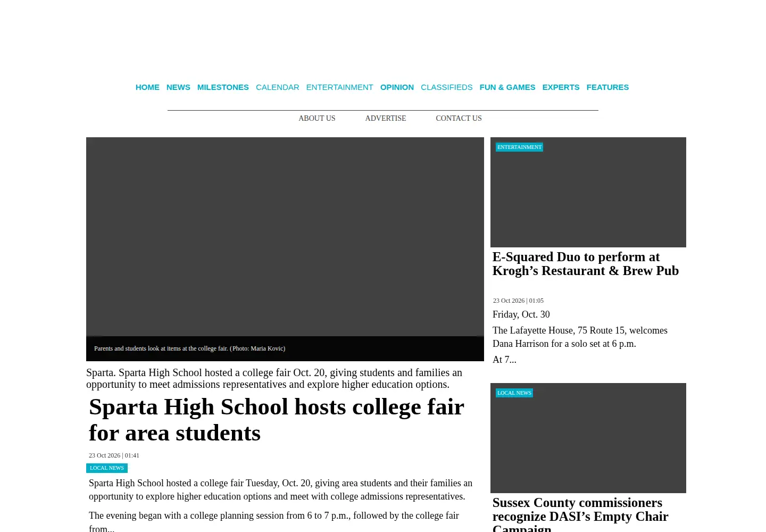Open ENTERTAINMENT in the top navigation
This screenshot has height=532, width=766.
pos(339,87)
